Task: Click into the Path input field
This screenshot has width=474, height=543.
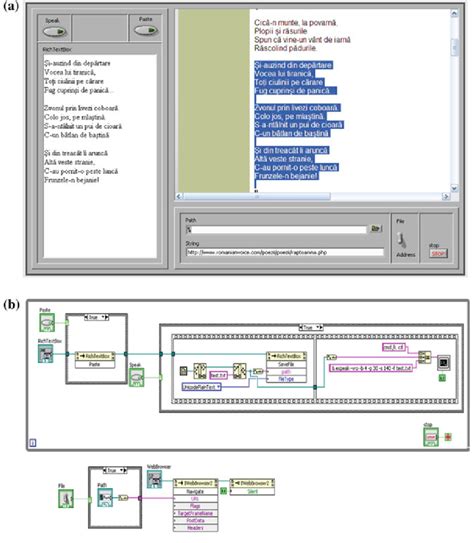Action: point(276,229)
